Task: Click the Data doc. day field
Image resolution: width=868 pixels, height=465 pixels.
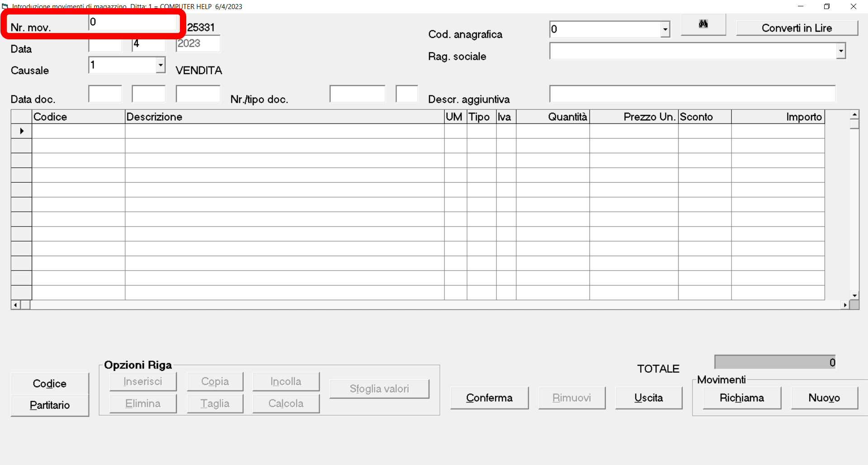Action: (x=105, y=94)
